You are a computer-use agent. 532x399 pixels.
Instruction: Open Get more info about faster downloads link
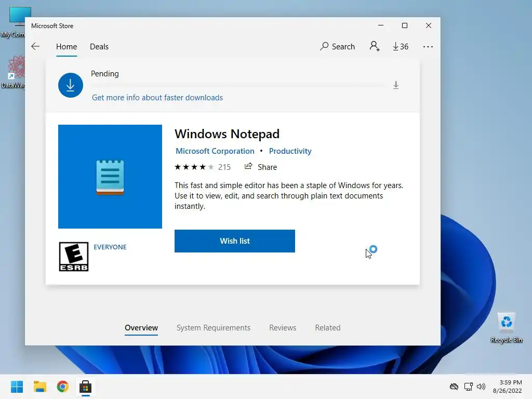coord(157,98)
